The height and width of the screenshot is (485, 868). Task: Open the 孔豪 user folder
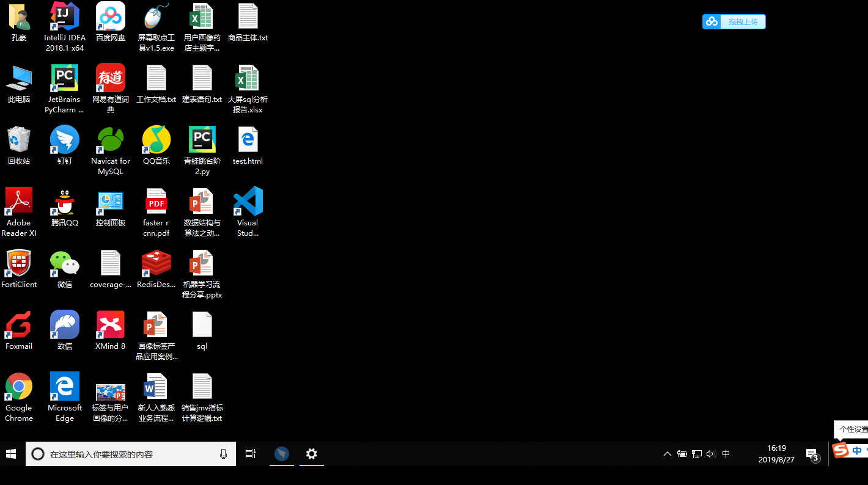(x=19, y=23)
